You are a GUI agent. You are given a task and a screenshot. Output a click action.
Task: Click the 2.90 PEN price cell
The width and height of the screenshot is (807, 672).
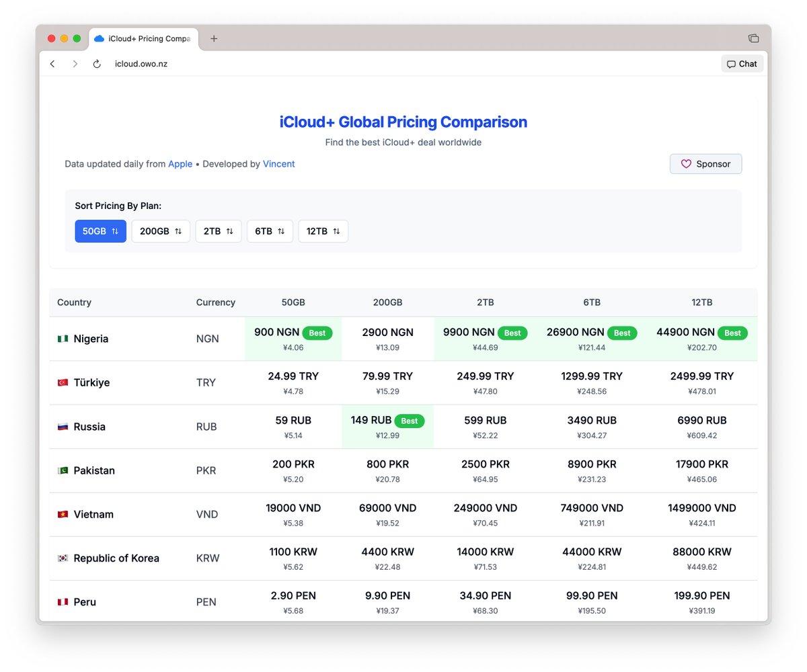coord(293,602)
